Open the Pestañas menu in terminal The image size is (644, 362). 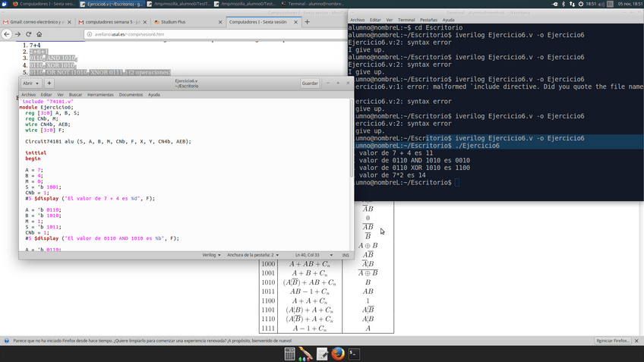tap(429, 20)
